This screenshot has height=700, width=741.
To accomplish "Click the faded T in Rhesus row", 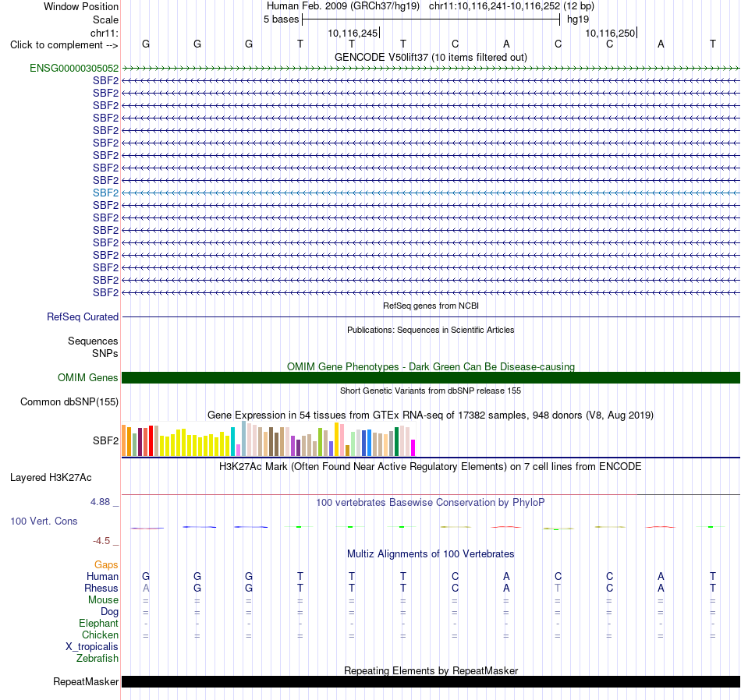I will (558, 588).
